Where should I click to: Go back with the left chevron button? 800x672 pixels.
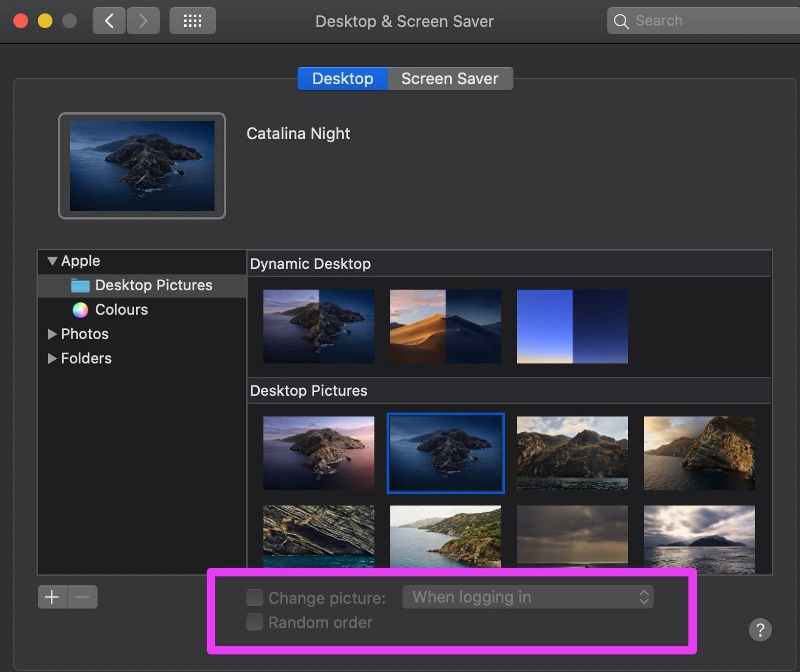[109, 21]
